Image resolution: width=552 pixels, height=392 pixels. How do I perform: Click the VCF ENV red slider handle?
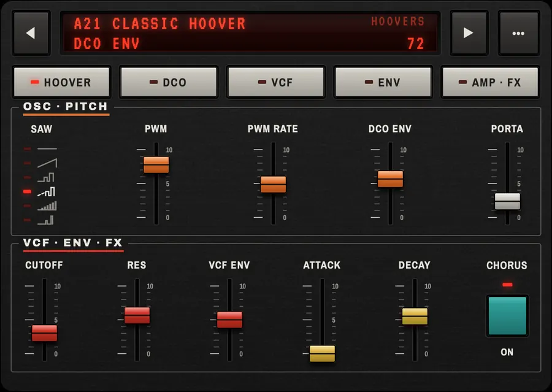229,320
